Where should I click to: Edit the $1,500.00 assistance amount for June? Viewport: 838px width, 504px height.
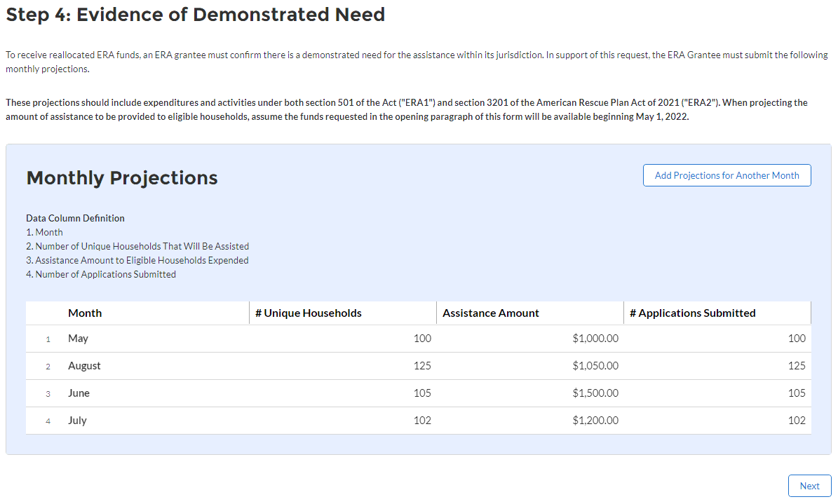point(595,393)
